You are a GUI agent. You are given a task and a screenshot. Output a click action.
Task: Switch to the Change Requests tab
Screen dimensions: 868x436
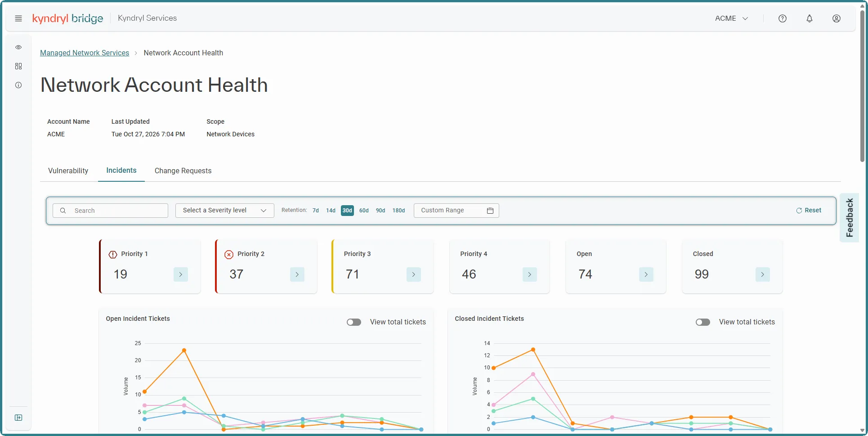[183, 171]
